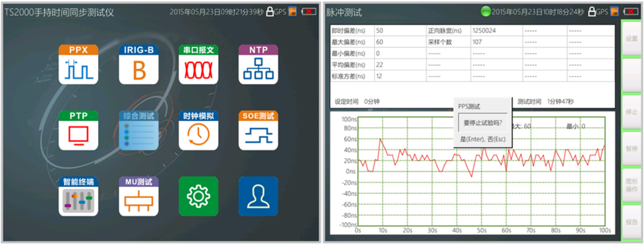The height and width of the screenshot is (244, 644).
Task: Open the blue user profile icon
Action: coord(258,196)
